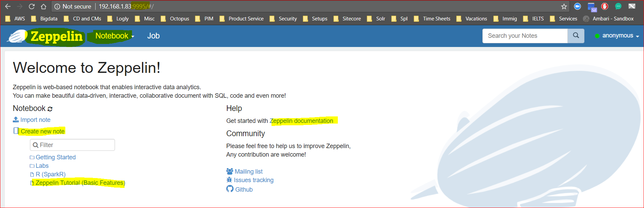Click the browser reload icon
Image resolution: width=644 pixels, height=208 pixels.
[32, 6]
